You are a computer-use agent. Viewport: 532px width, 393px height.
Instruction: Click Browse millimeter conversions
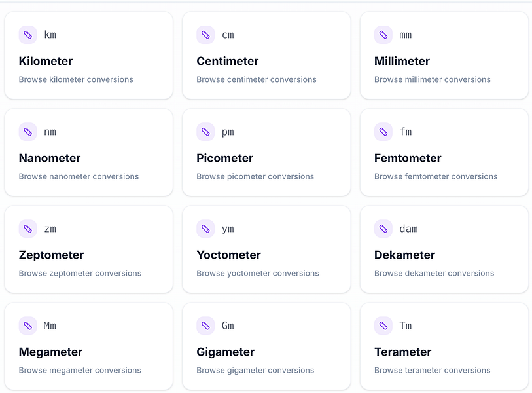coord(432,79)
